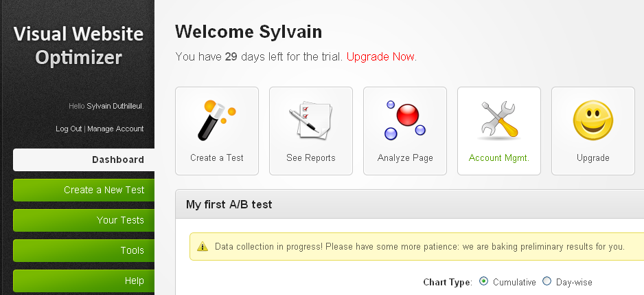Select the Cumulative chart type radio button
The width and height of the screenshot is (644, 295).
pos(484,281)
